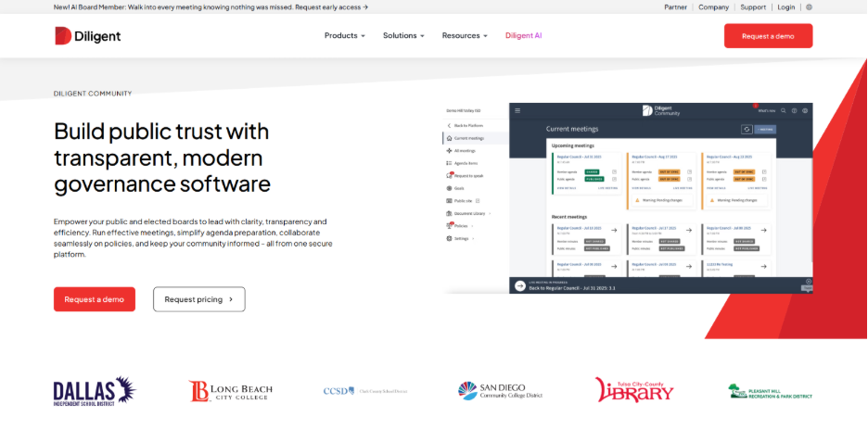The width and height of the screenshot is (868, 429).
Task: Expand the Products dropdown menu
Action: coord(344,35)
